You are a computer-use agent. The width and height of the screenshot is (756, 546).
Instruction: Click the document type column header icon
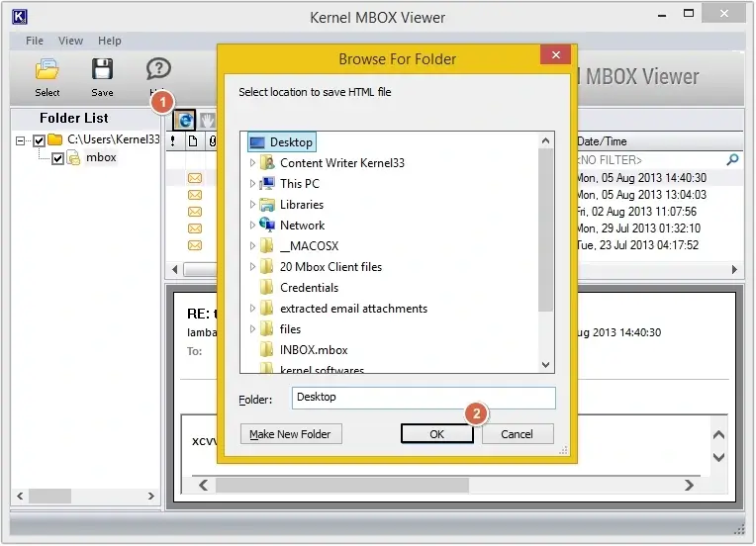(193, 141)
